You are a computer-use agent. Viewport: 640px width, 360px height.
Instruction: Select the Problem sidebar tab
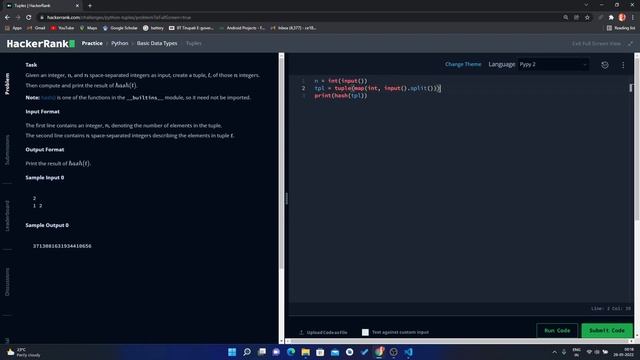(x=7, y=84)
